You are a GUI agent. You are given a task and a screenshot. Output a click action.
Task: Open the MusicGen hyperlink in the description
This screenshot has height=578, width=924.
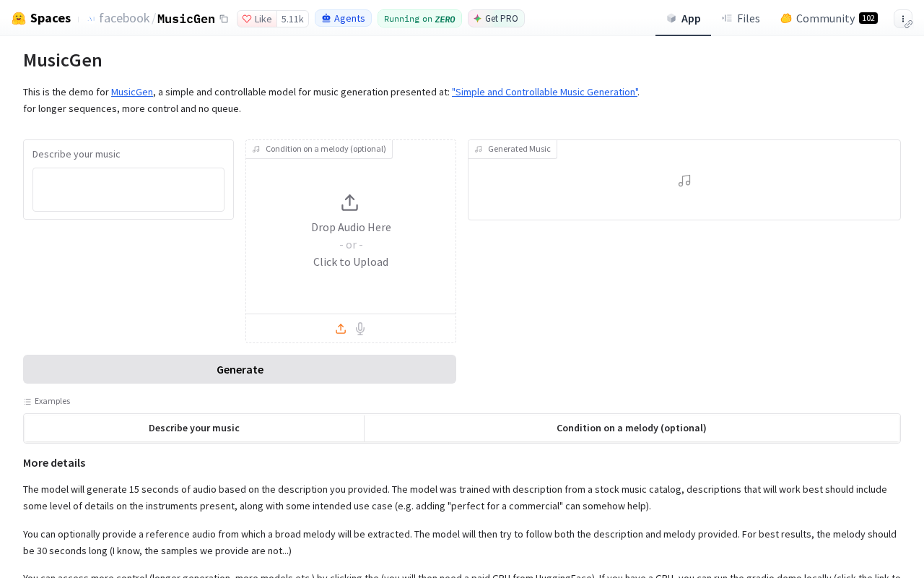[132, 92]
